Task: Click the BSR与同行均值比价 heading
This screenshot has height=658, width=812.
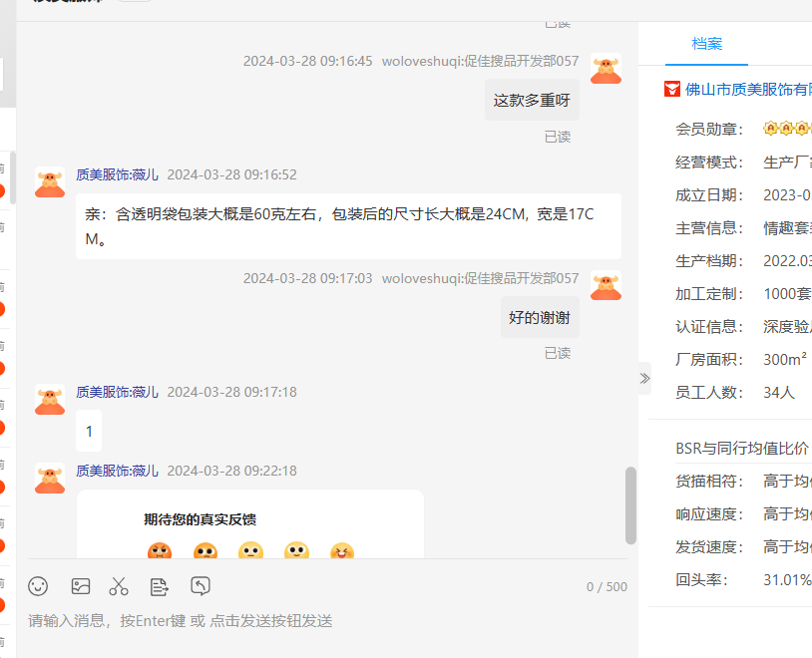Action: point(742,449)
